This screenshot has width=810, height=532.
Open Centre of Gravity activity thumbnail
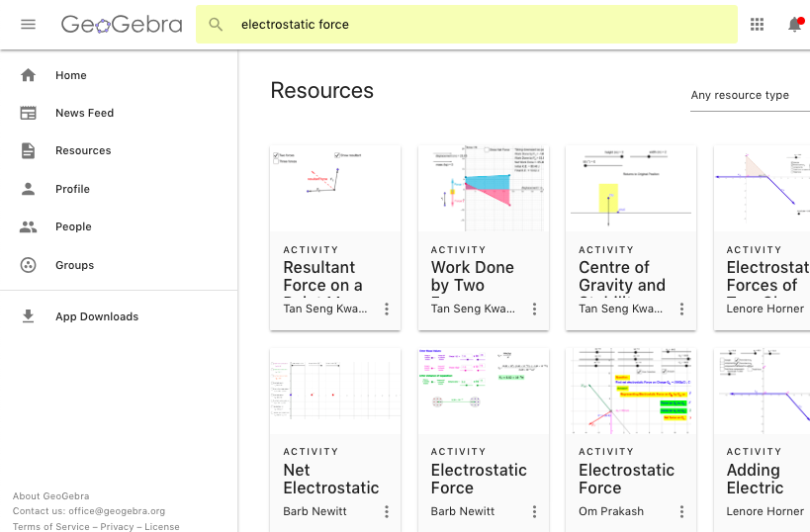(631, 188)
